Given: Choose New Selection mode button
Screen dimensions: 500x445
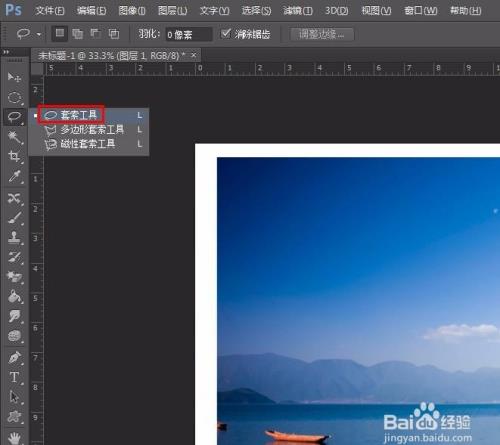Looking at the screenshot, I should 60,34.
